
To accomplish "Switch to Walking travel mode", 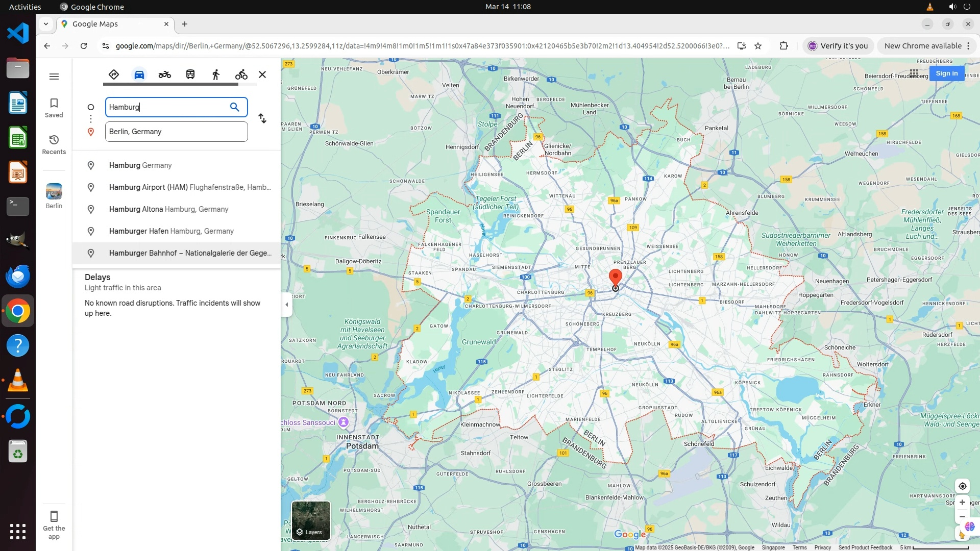I will [216, 74].
